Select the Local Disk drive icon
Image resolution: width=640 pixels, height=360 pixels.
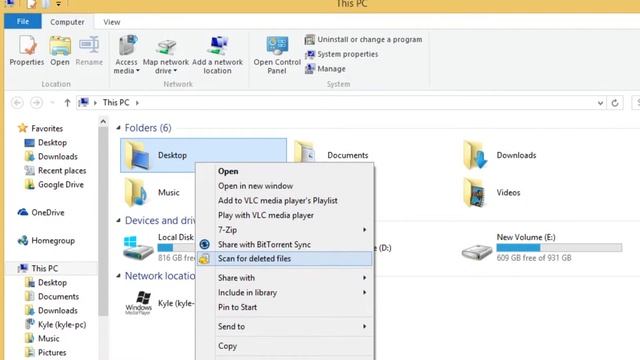pos(138,248)
